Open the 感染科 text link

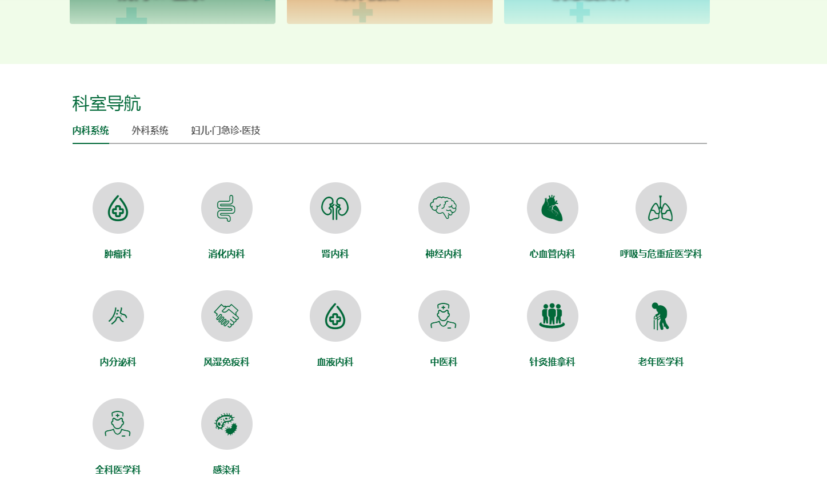coord(227,470)
